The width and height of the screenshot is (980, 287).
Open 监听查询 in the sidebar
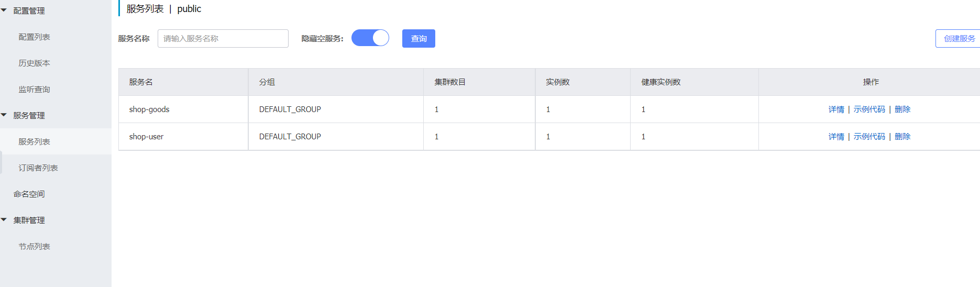click(34, 89)
